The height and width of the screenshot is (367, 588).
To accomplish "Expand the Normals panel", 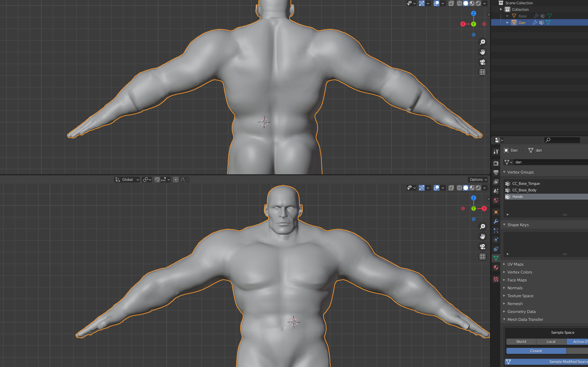I will click(504, 288).
